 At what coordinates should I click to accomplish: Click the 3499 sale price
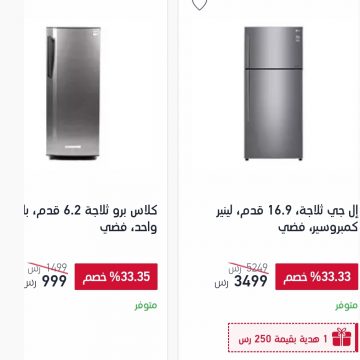click(251, 282)
